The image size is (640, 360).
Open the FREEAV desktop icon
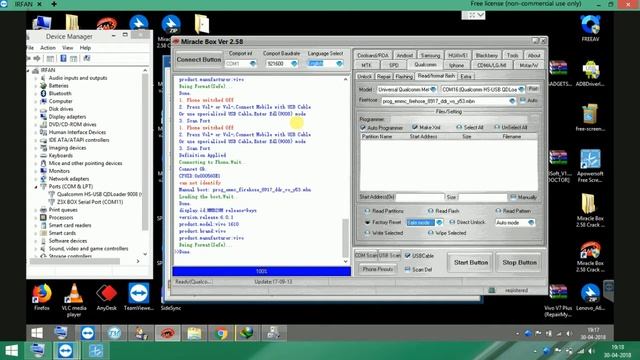[590, 28]
